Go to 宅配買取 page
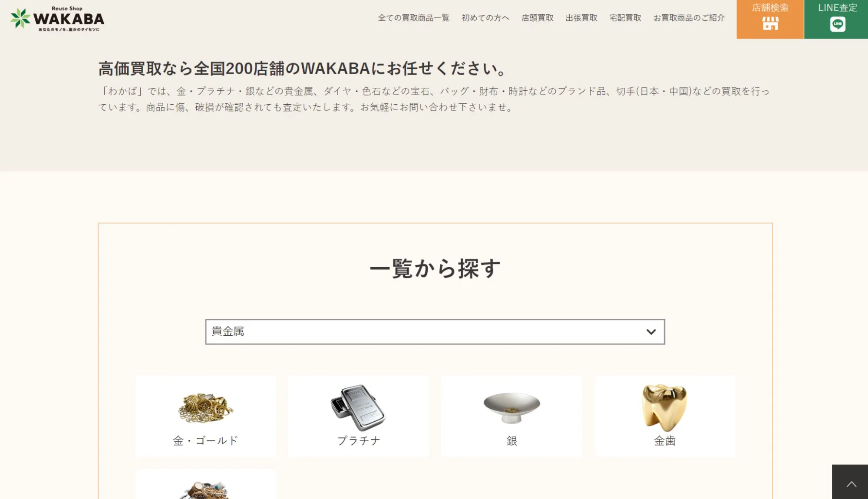This screenshot has height=499, width=868. click(625, 18)
